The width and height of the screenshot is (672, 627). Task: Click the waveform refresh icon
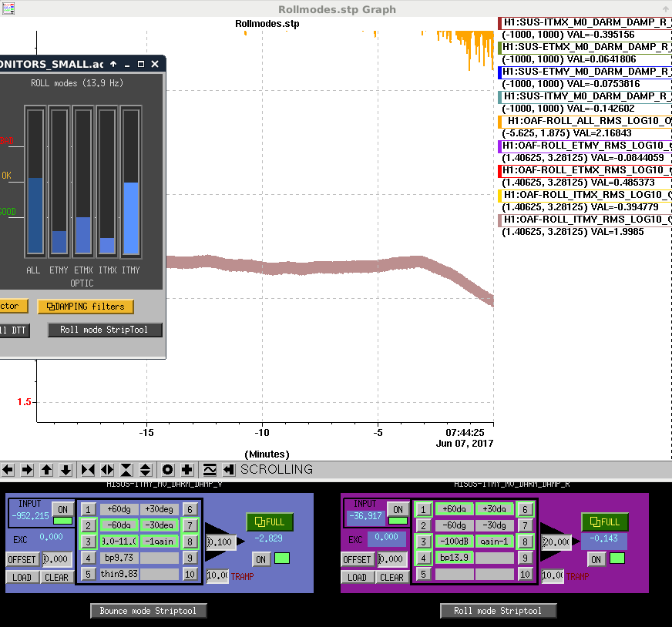point(210,470)
